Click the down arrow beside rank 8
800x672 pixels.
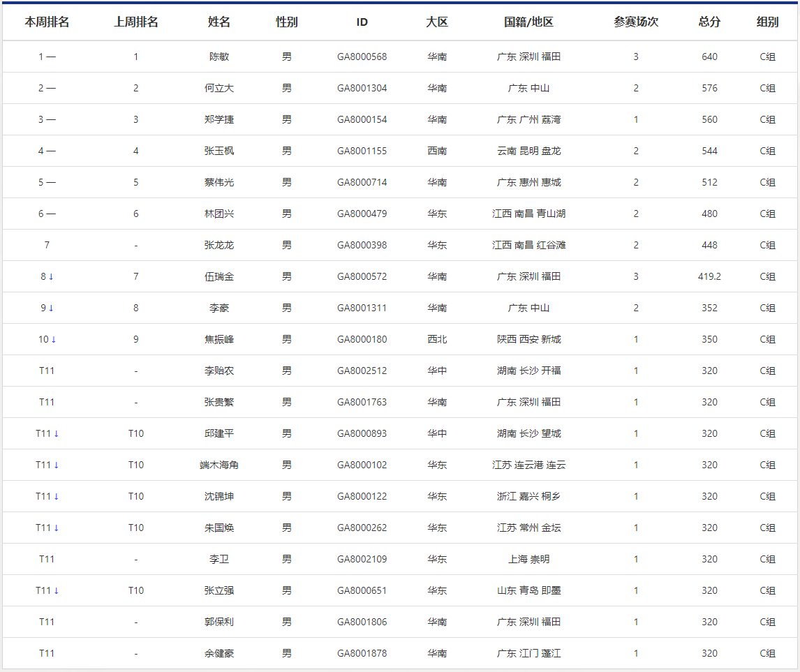pyautogui.click(x=51, y=277)
